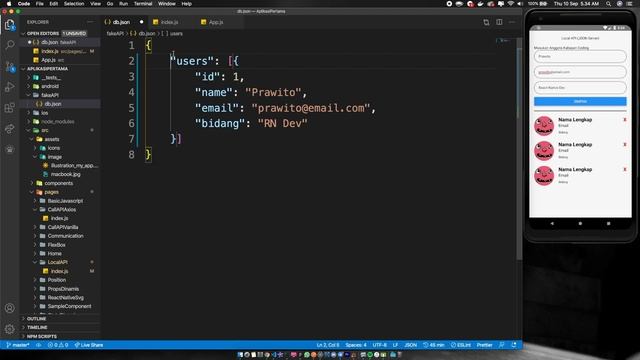Switch to the index.js editor tab
Viewport: 640px width, 360px height.
click(169, 22)
